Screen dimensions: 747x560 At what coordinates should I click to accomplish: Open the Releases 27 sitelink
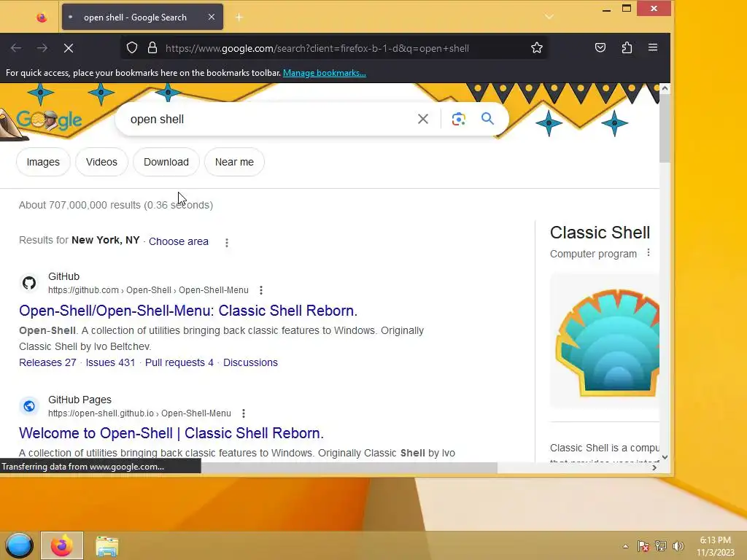pos(47,362)
